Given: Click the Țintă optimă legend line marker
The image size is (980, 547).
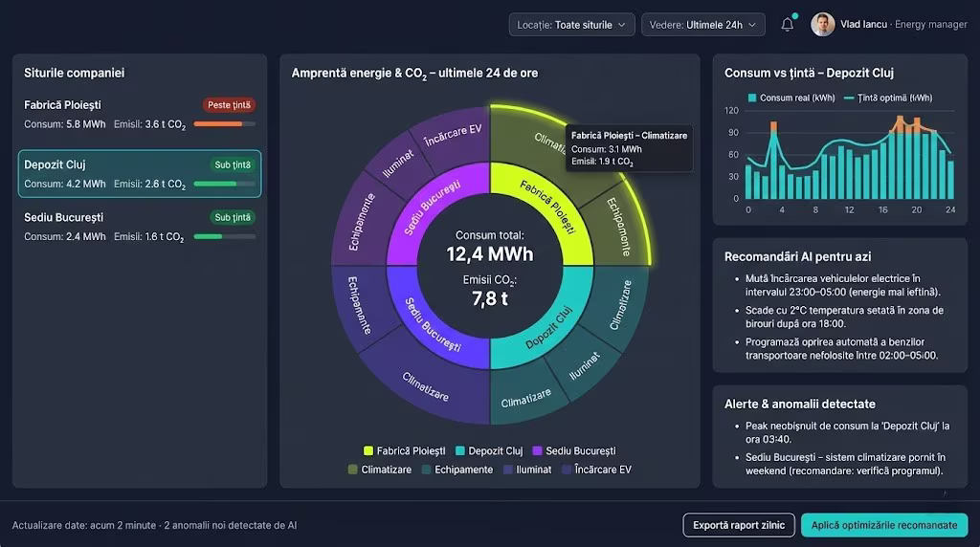Looking at the screenshot, I should click(849, 98).
